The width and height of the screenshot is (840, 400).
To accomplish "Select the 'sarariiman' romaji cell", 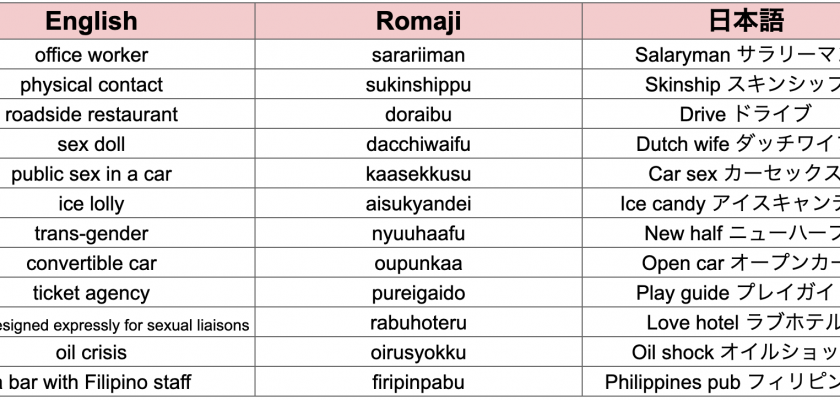I will point(418,55).
